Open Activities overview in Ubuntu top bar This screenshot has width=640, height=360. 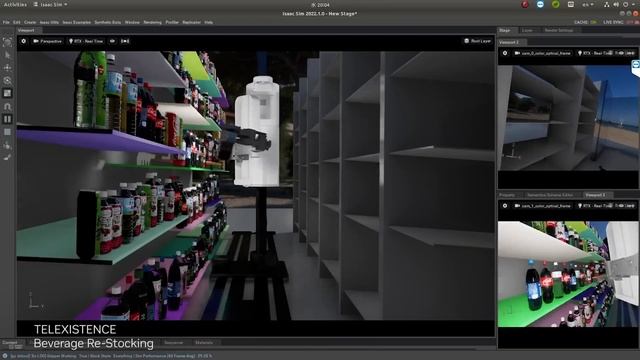click(15, 4)
